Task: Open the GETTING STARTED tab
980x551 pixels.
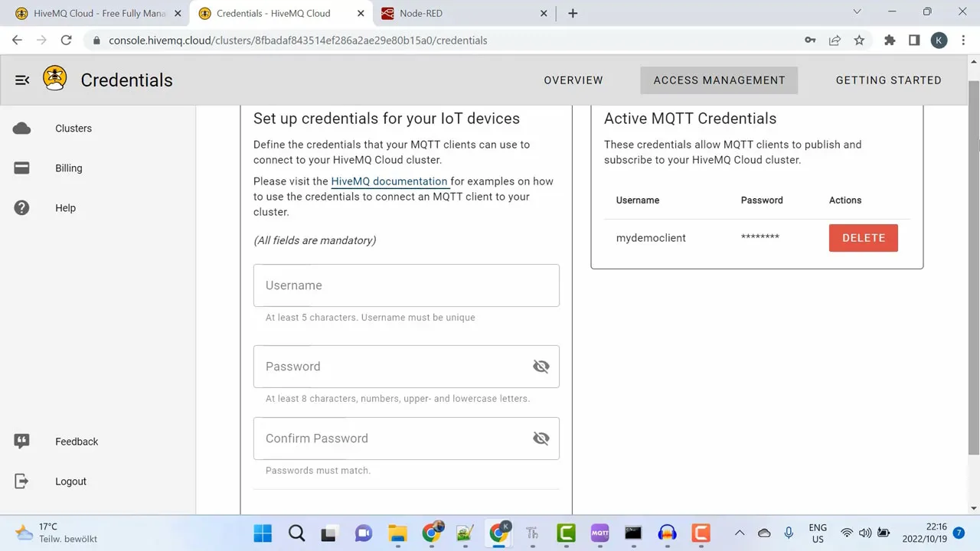Action: (x=888, y=80)
